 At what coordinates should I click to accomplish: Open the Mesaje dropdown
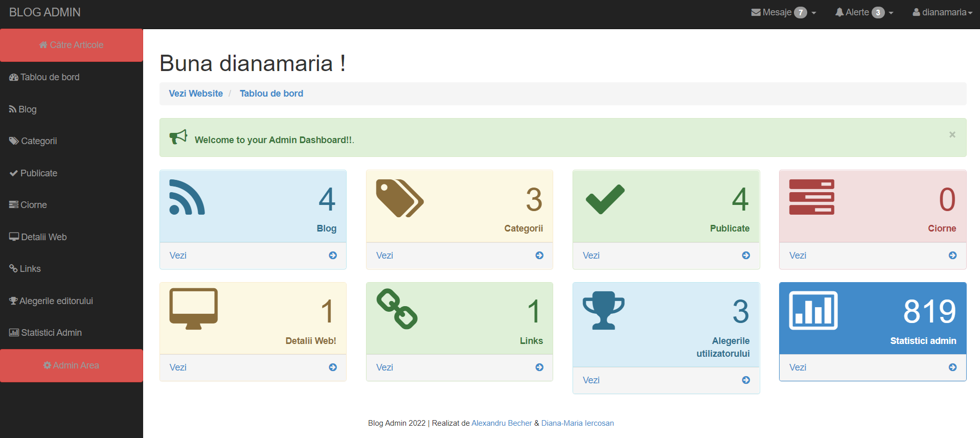(x=783, y=12)
